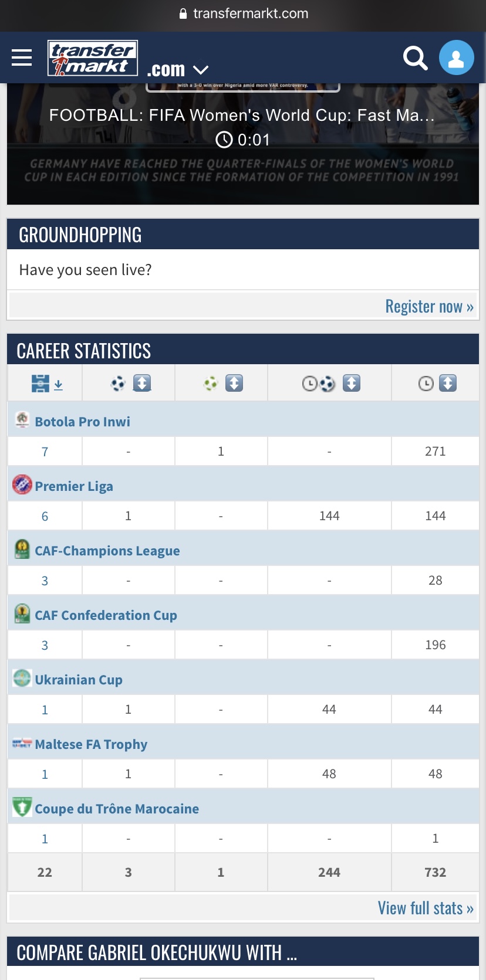Tap the search magnifier icon
This screenshot has width=486, height=980.
(415, 58)
